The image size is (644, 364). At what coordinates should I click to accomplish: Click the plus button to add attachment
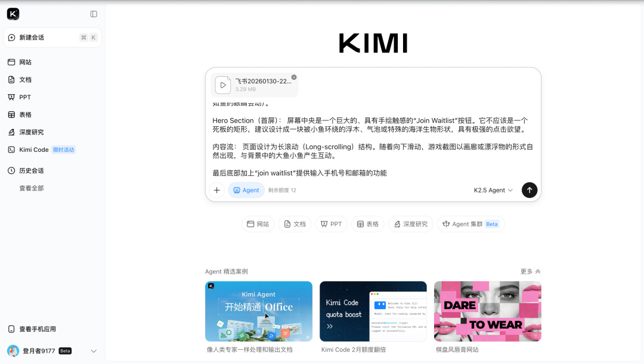point(217,190)
